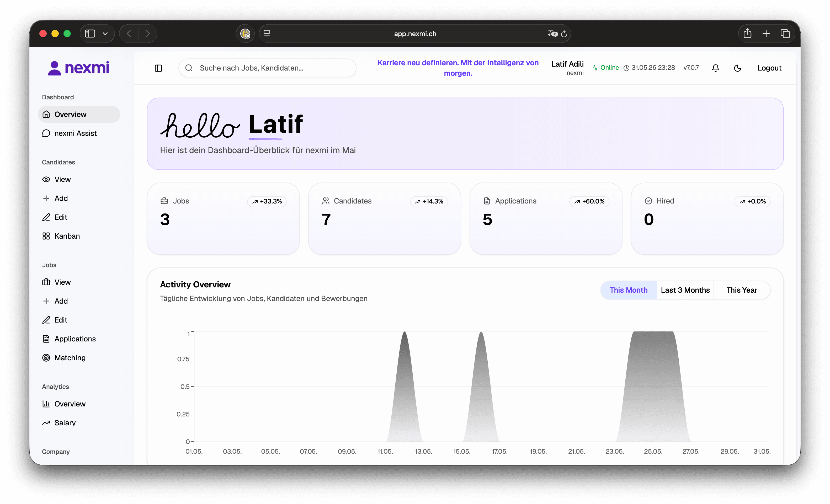
Task: Click the Safari extension icon beside address bar
Action: 245,34
